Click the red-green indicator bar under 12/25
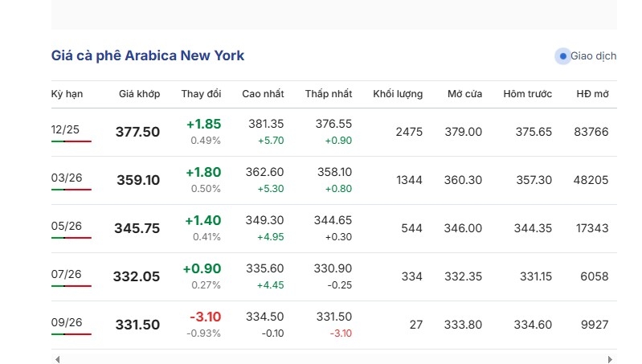This screenshot has height=364, width=642. pyautogui.click(x=72, y=141)
